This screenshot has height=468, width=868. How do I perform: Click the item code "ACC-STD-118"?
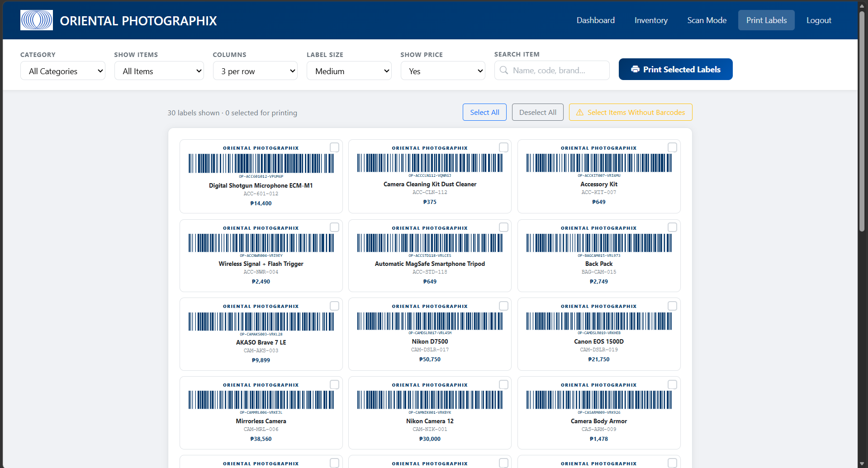click(430, 272)
